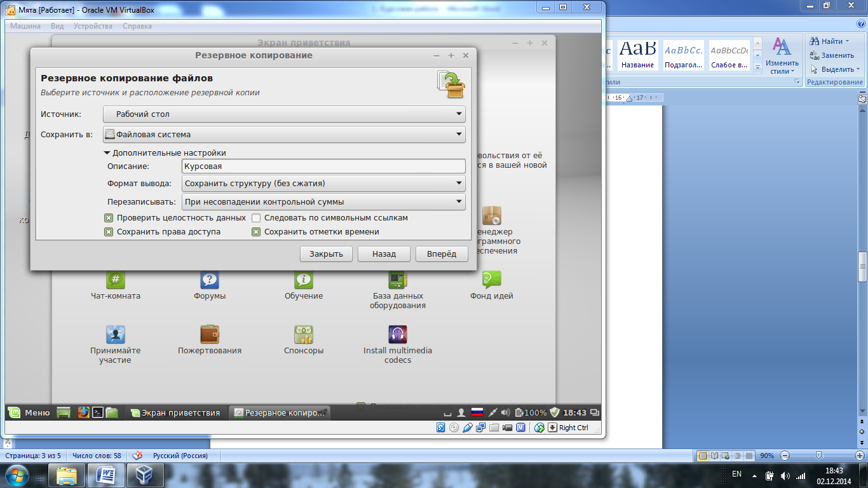
Task: Switch Word to Full Screen Reading view
Action: point(715,456)
